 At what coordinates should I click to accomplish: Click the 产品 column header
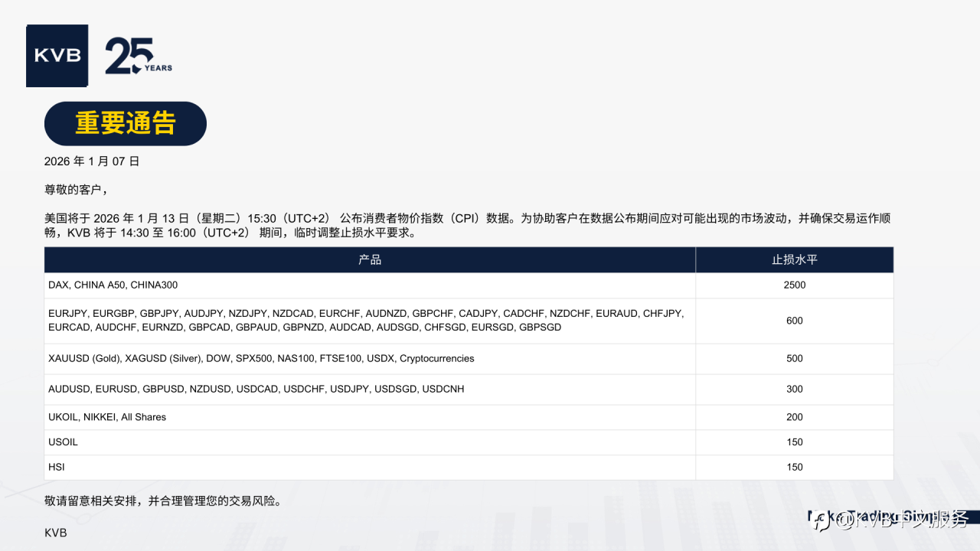point(370,260)
